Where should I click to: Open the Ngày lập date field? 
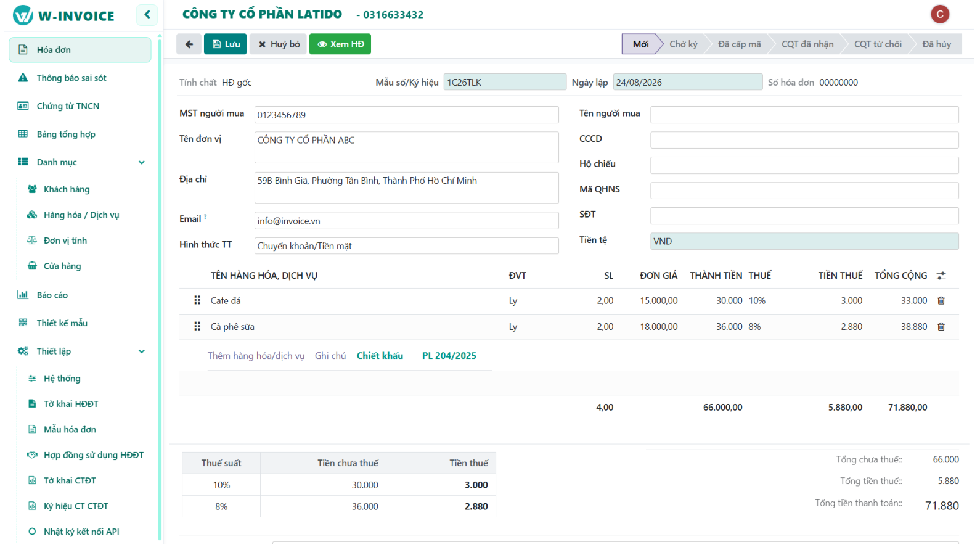pyautogui.click(x=688, y=82)
